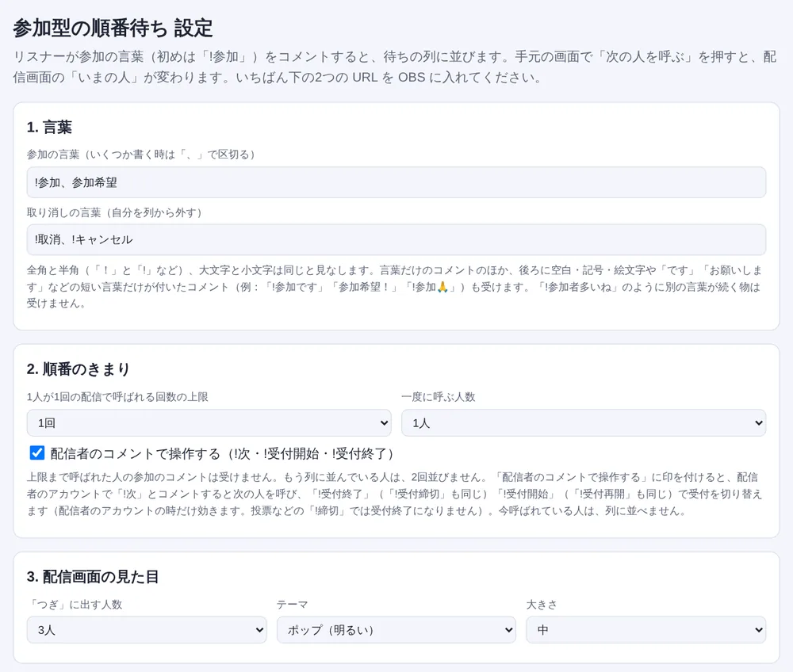The height and width of the screenshot is (672, 793).
Task: Click the 1人が1回の配信で呼ばれる回数の上限 label
Action: 117,397
